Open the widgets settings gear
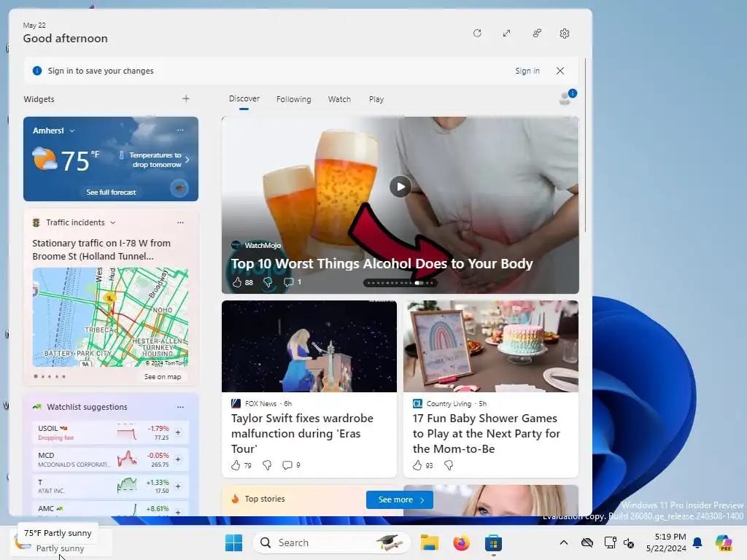The height and width of the screenshot is (560, 747). [565, 34]
